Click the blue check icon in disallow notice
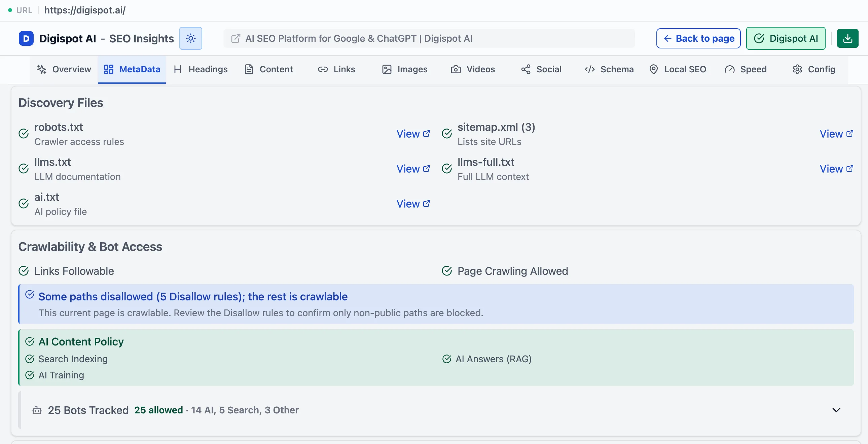The height and width of the screenshot is (444, 868). [30, 294]
